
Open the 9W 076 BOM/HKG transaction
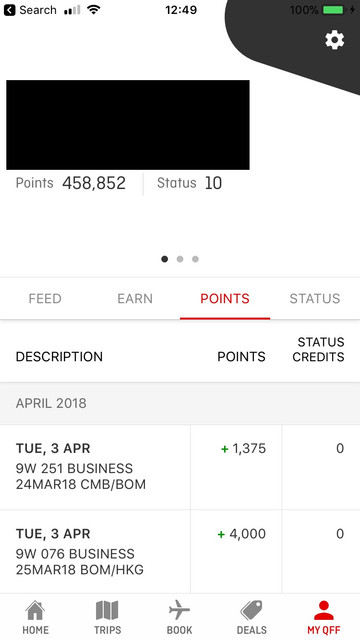(x=180, y=551)
